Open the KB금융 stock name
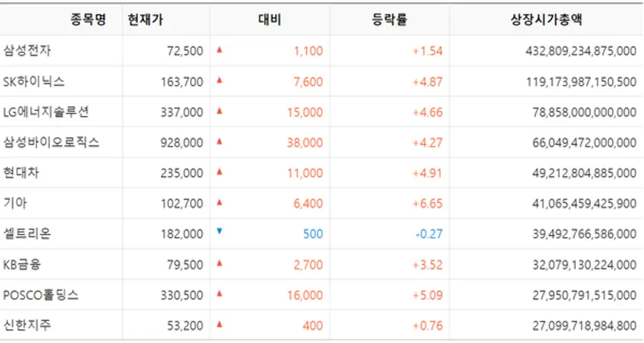The height and width of the screenshot is (343, 644). pos(22,264)
